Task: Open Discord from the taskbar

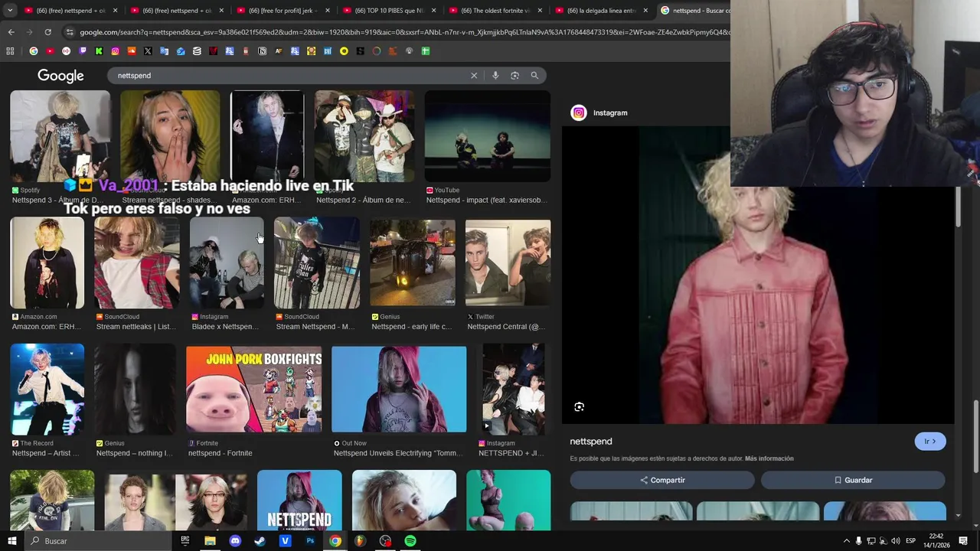Action: [235, 541]
